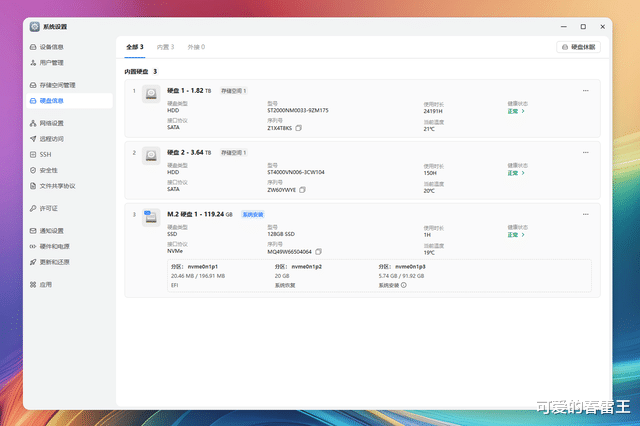Click info icon beside nvme0n1p3 partition
The image size is (640, 426).
coord(404,285)
